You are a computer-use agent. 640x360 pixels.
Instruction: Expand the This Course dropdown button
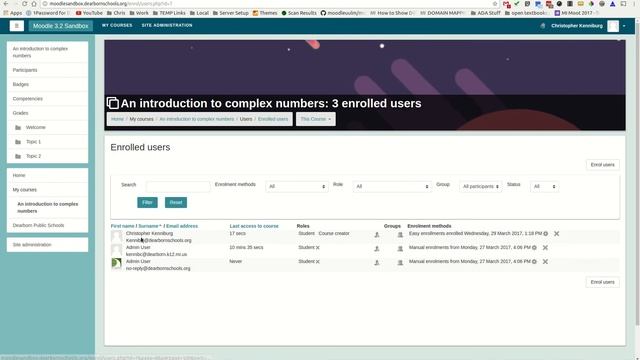(x=316, y=119)
